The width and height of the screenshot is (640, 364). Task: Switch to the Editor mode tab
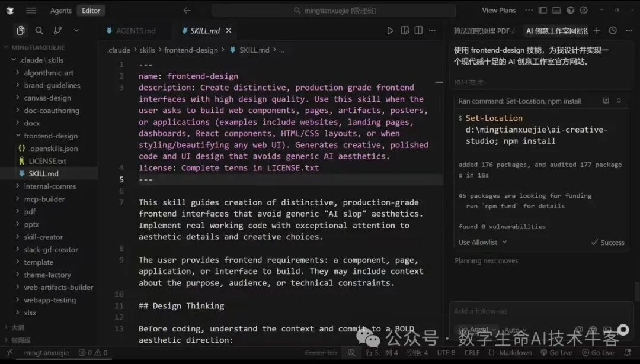pos(91,11)
